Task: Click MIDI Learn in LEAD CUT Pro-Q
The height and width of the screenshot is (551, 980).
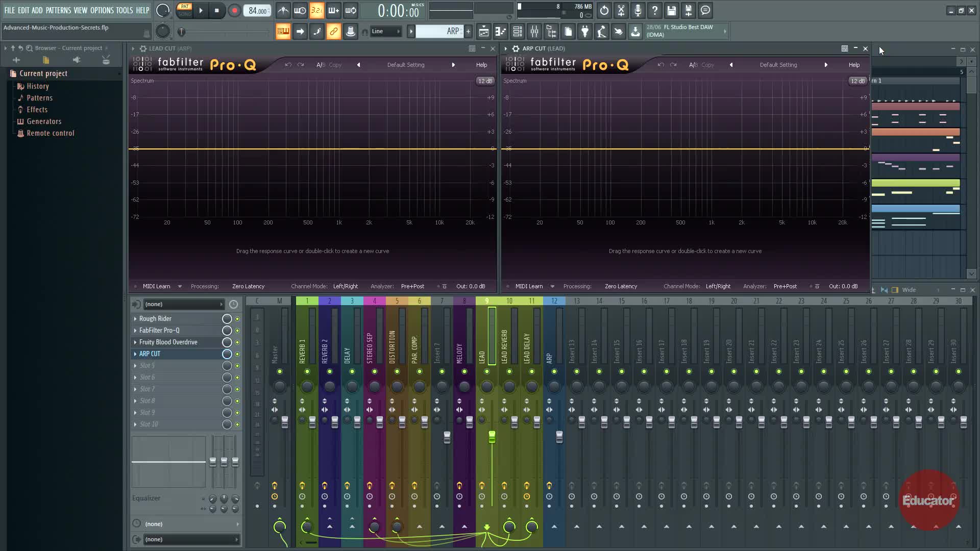Action: (156, 287)
